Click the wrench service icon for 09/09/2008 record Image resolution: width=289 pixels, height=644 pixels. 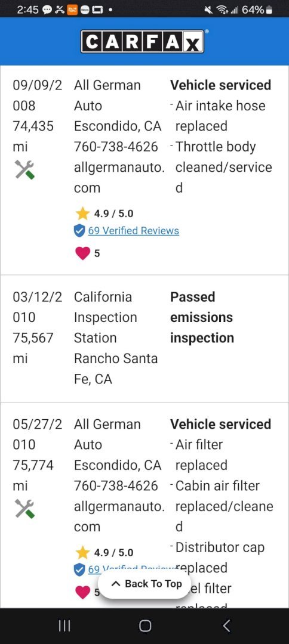pyautogui.click(x=24, y=169)
